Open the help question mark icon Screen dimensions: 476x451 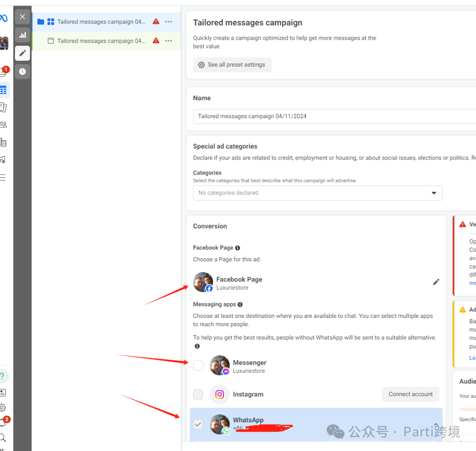tap(3, 376)
